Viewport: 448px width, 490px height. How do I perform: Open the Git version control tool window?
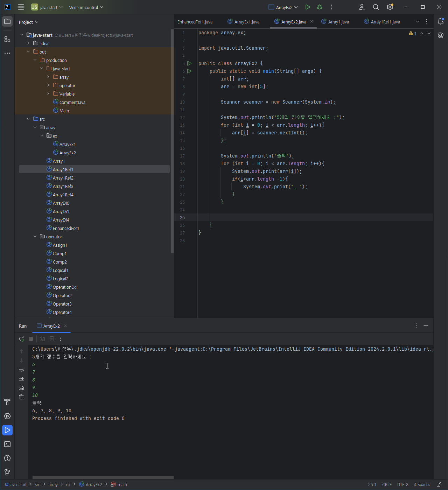[x=7, y=472]
